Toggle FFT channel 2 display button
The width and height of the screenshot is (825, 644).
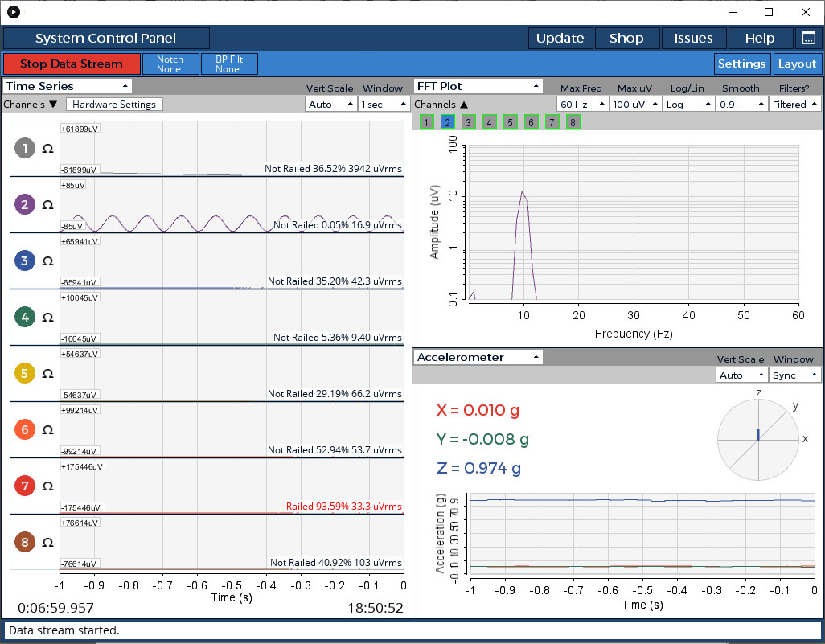pos(448,122)
